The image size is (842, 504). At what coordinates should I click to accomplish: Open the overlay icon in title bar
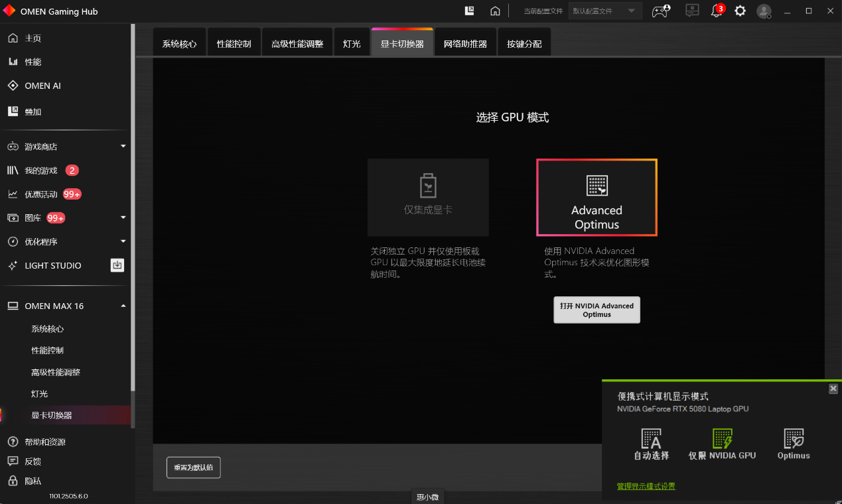[x=470, y=11]
